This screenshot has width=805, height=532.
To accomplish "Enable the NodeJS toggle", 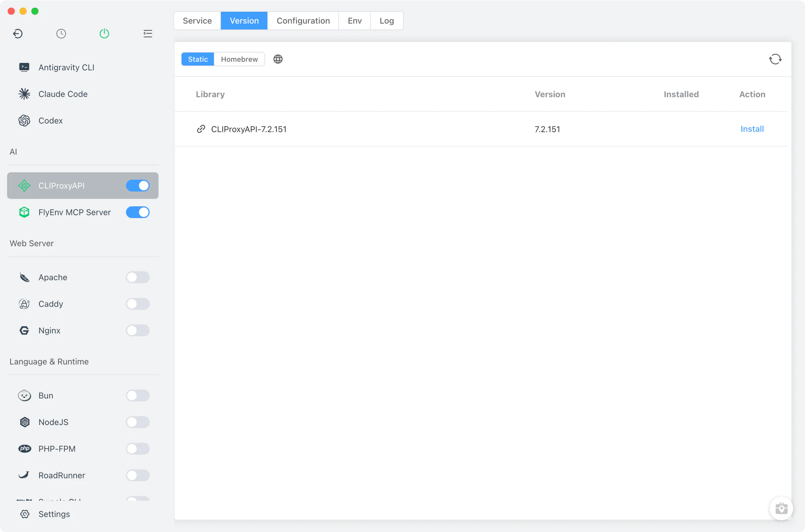I will (138, 422).
